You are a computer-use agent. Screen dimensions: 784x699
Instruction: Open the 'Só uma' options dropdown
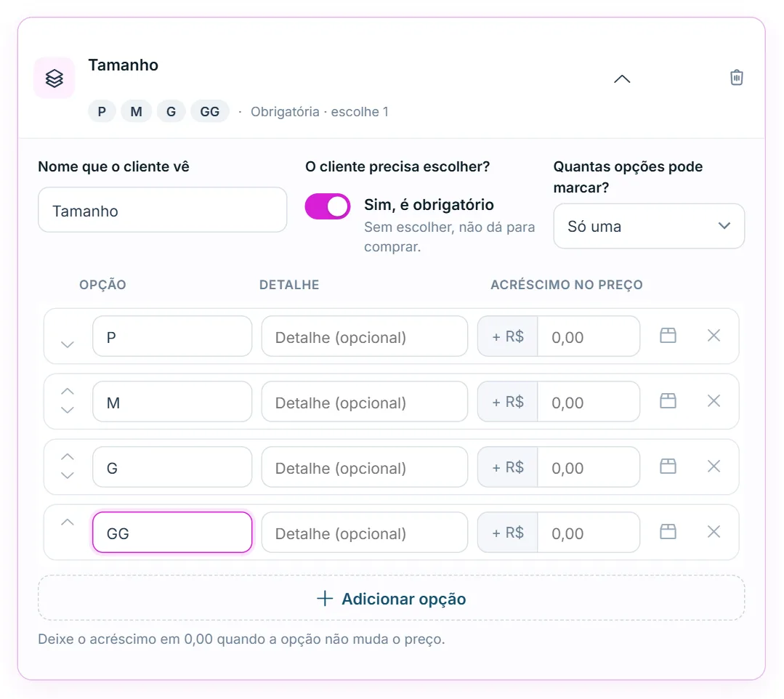pyautogui.click(x=649, y=226)
